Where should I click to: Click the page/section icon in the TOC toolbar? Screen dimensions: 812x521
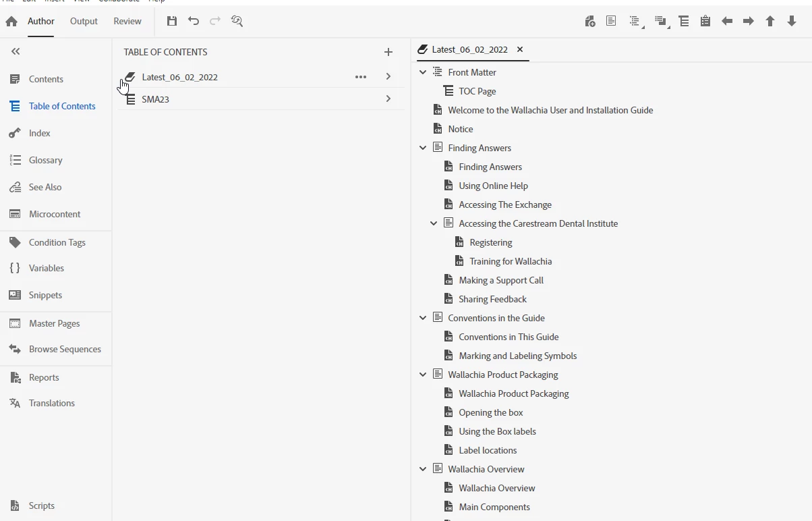pyautogui.click(x=611, y=22)
